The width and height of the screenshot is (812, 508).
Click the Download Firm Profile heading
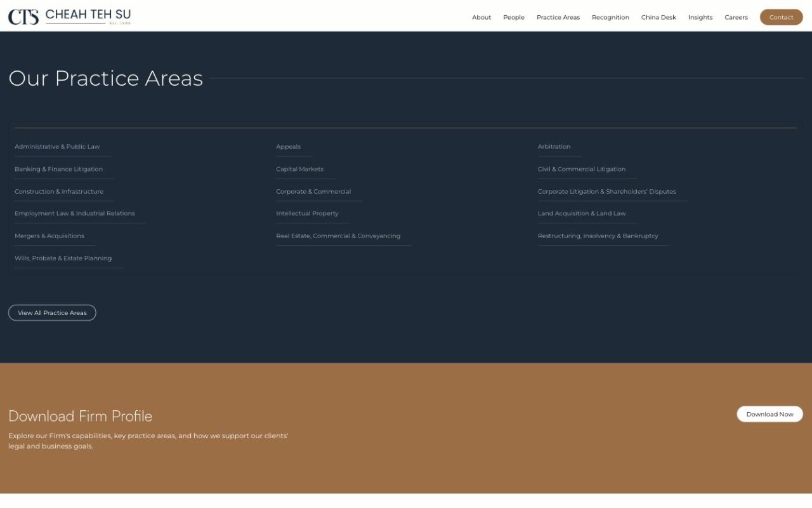pyautogui.click(x=80, y=416)
